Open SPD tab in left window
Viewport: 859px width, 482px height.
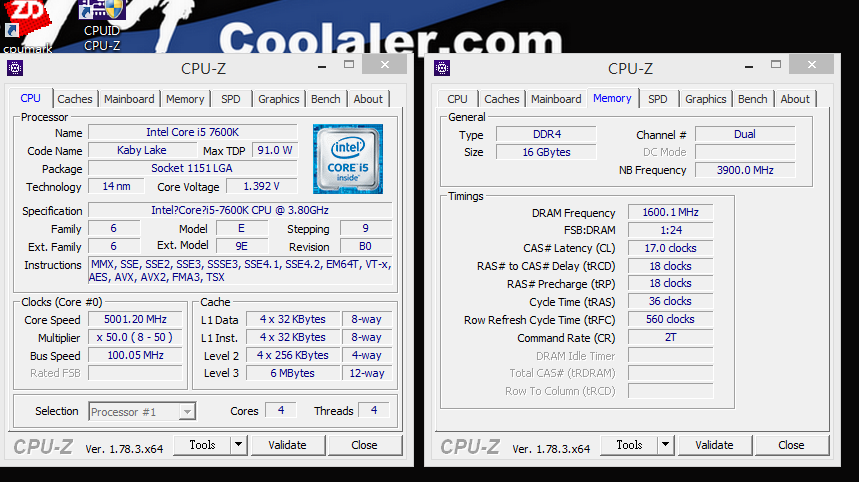click(231, 99)
